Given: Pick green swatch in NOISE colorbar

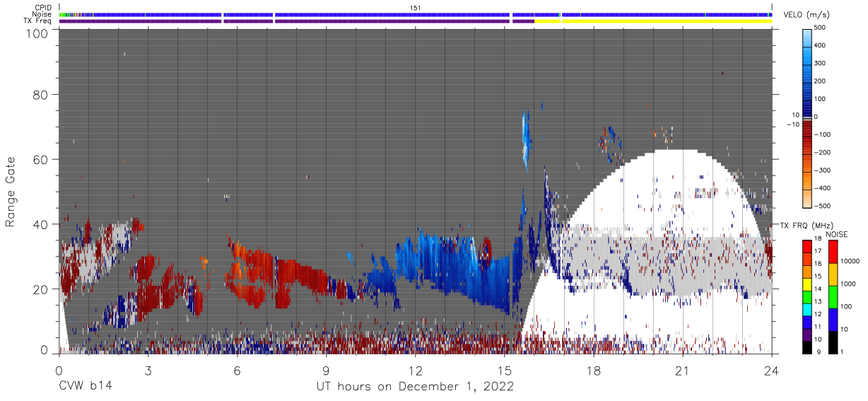Looking at the screenshot, I should pyautogui.click(x=833, y=297).
